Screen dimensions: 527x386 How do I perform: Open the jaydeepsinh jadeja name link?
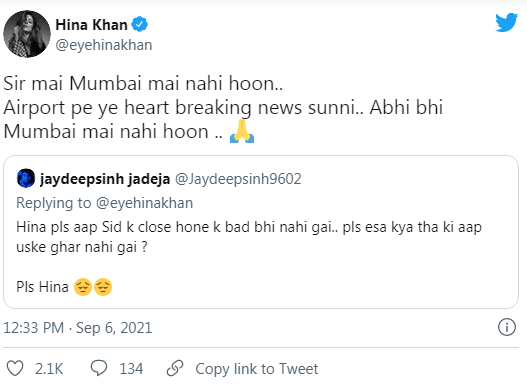tap(105, 179)
